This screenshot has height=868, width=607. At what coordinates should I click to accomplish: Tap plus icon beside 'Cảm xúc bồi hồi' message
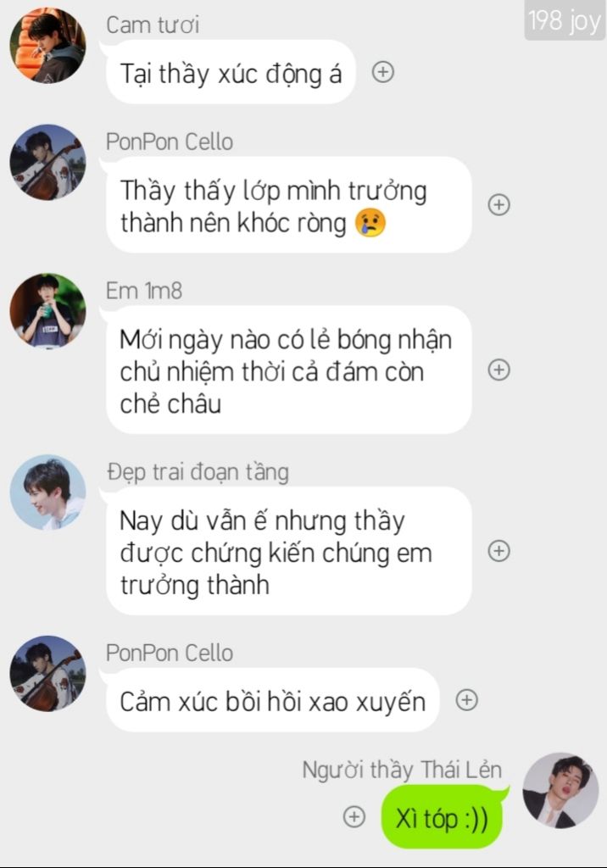pyautogui.click(x=467, y=699)
